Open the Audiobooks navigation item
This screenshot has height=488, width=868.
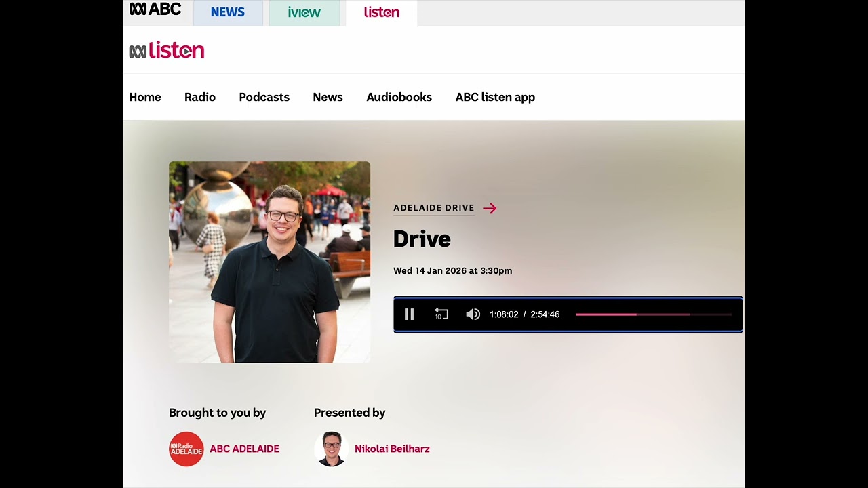pos(399,97)
